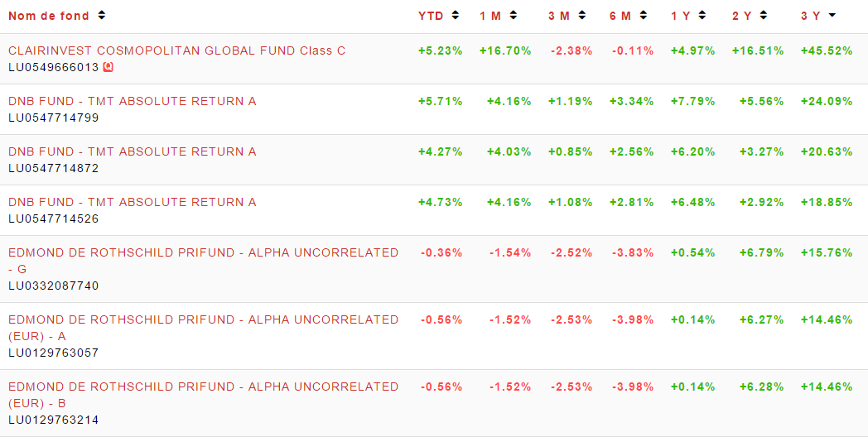Click the 2 Y sort arrows icon
Image resolution: width=868 pixels, height=437 pixels.
click(764, 16)
